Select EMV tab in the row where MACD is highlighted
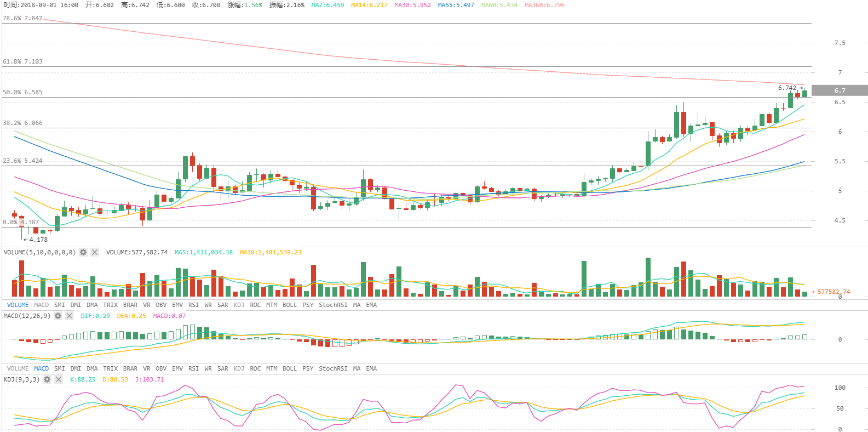The height and width of the screenshot is (432, 868). [177, 368]
